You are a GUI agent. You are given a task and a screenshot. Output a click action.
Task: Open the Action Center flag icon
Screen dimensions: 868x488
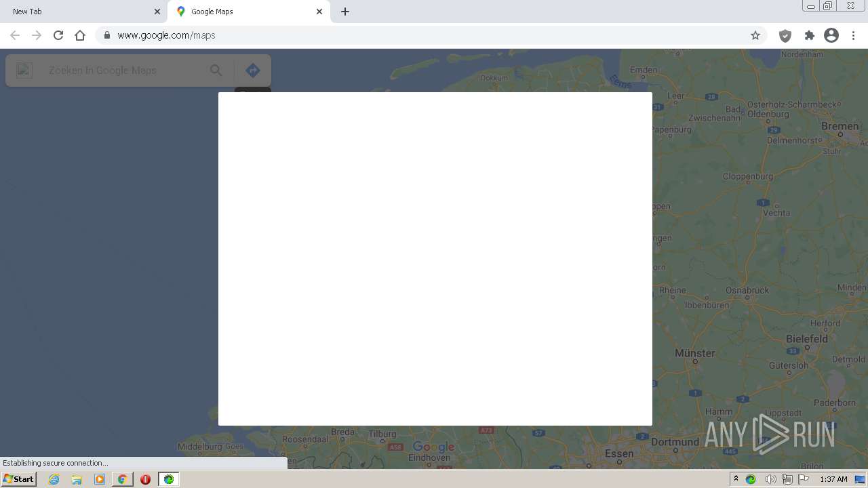(804, 479)
